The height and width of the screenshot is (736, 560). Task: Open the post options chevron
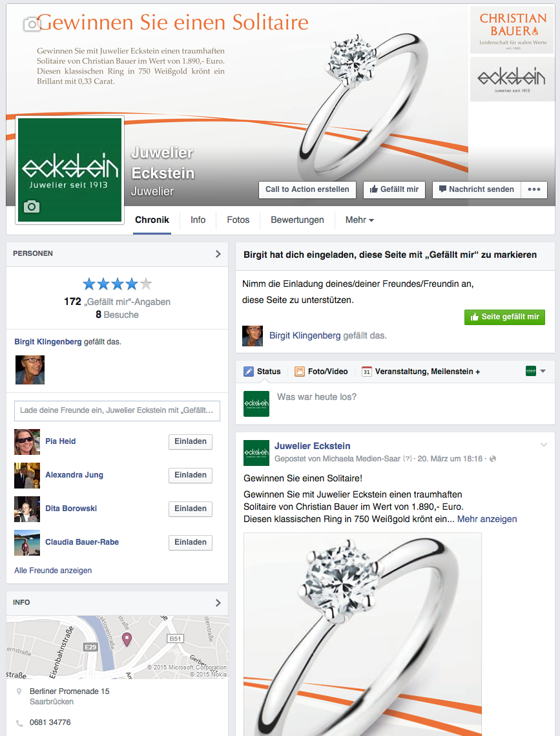(x=544, y=445)
